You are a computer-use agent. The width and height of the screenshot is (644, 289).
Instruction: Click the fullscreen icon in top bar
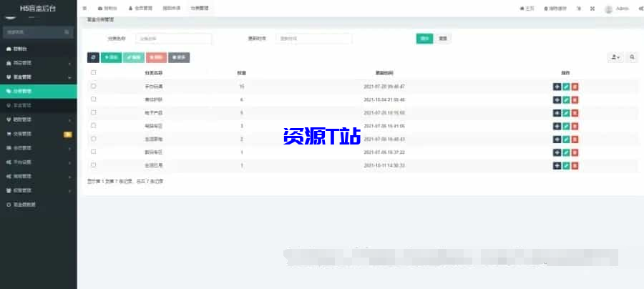592,8
